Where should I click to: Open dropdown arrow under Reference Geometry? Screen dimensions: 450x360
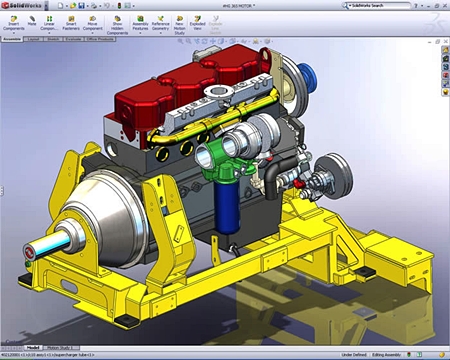[x=160, y=33]
